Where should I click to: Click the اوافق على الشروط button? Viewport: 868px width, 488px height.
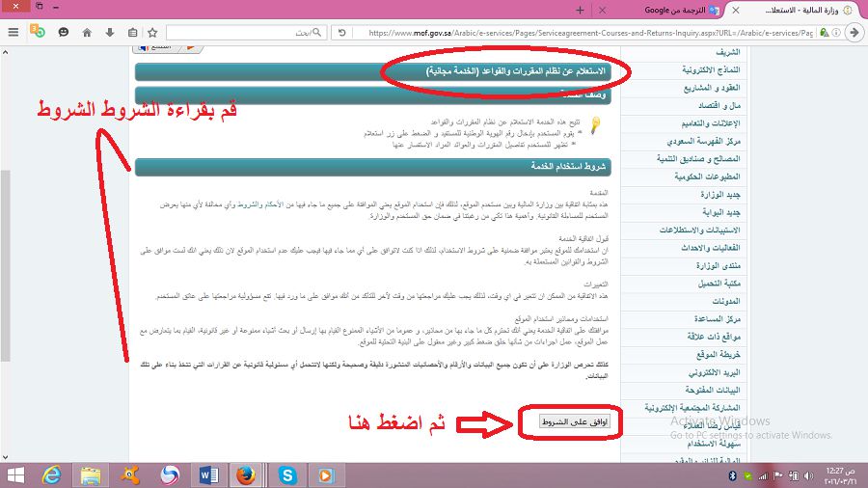tap(574, 421)
